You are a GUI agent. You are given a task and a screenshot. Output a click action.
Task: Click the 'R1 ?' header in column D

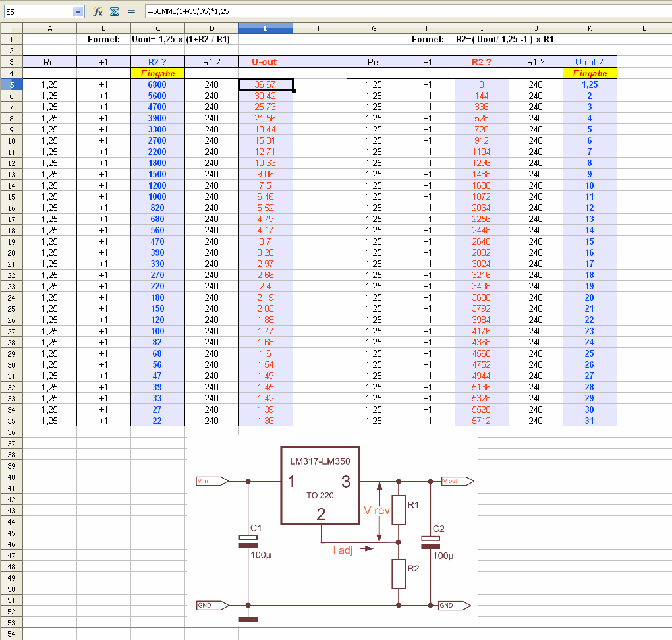(211, 62)
